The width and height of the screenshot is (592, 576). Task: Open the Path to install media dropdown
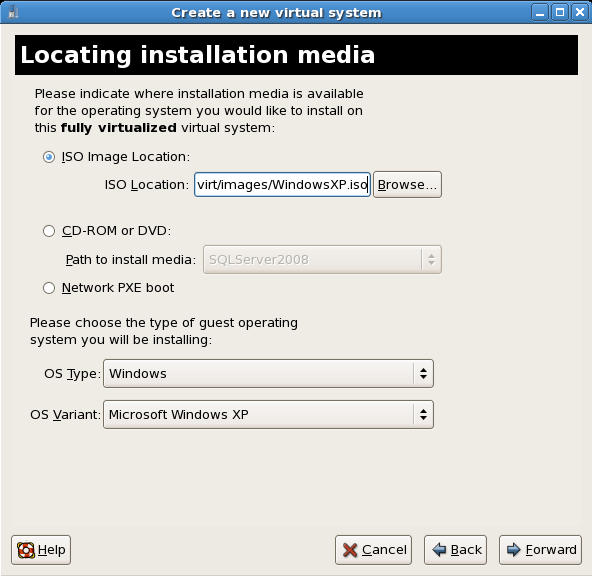pyautogui.click(x=322, y=260)
